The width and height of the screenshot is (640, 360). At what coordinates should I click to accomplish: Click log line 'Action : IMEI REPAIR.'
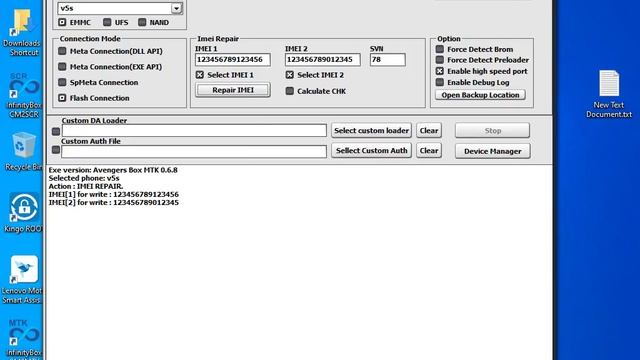tap(86, 186)
